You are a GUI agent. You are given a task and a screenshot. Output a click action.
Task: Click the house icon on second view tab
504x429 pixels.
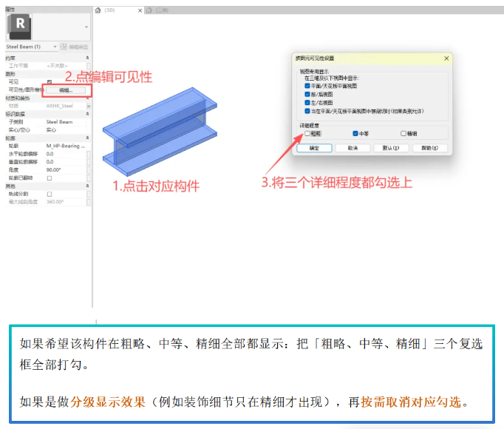(x=149, y=10)
